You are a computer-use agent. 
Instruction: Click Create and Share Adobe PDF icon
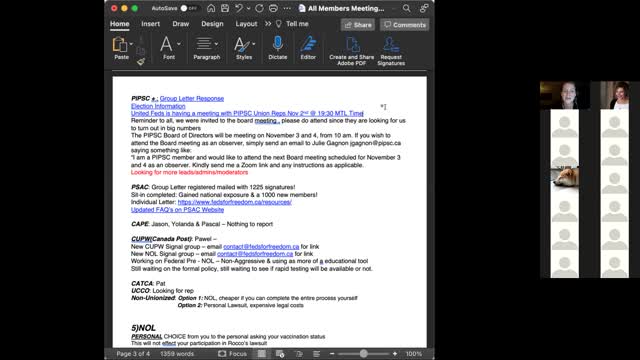point(352,44)
